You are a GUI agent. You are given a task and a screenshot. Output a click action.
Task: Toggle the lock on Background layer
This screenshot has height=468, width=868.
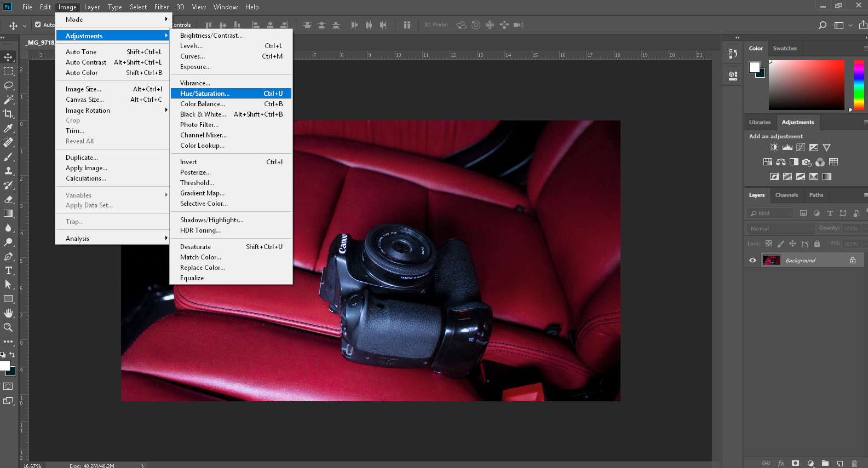coord(852,261)
